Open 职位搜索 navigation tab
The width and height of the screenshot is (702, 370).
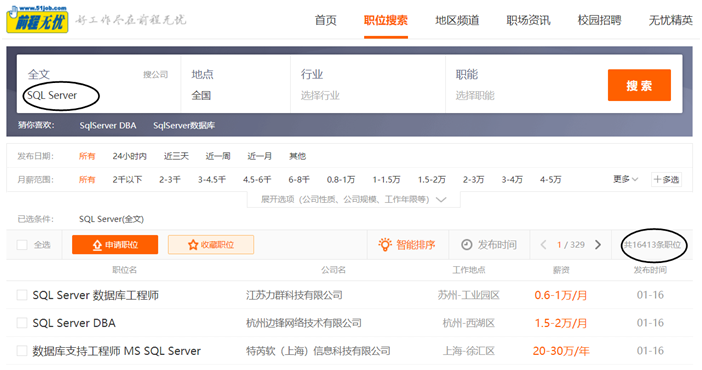click(x=386, y=20)
